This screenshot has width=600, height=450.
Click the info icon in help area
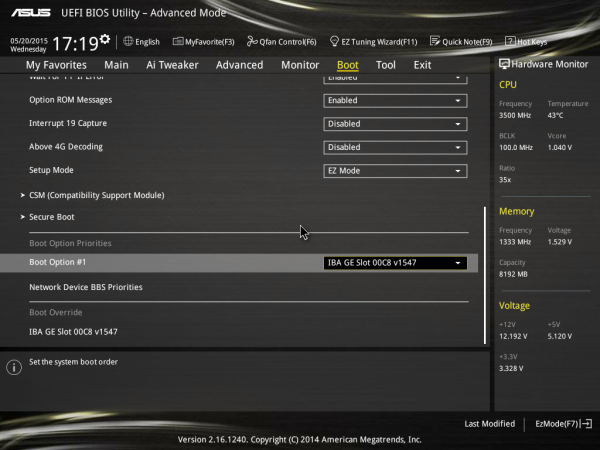(x=14, y=367)
